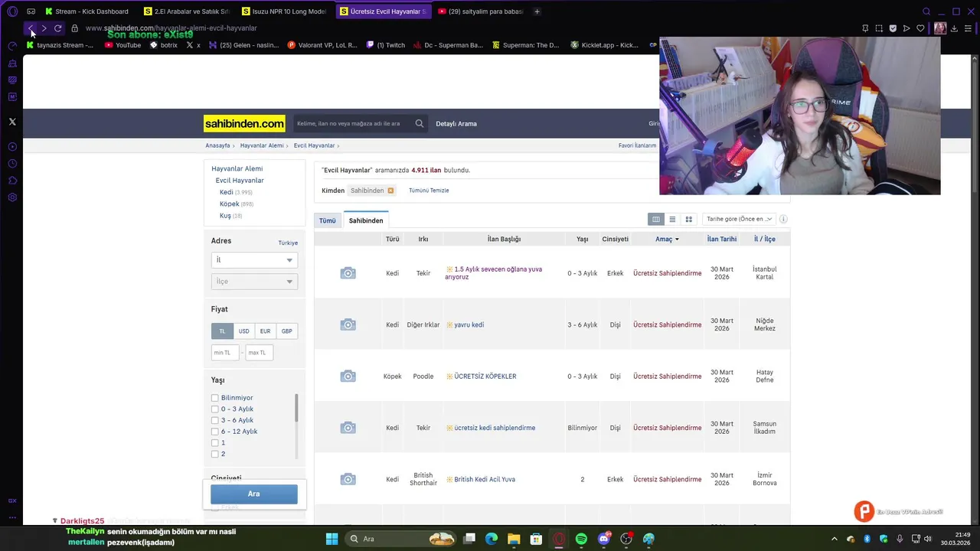980x551 pixels.
Task: Open sidebar settings gear icon
Action: tap(12, 197)
